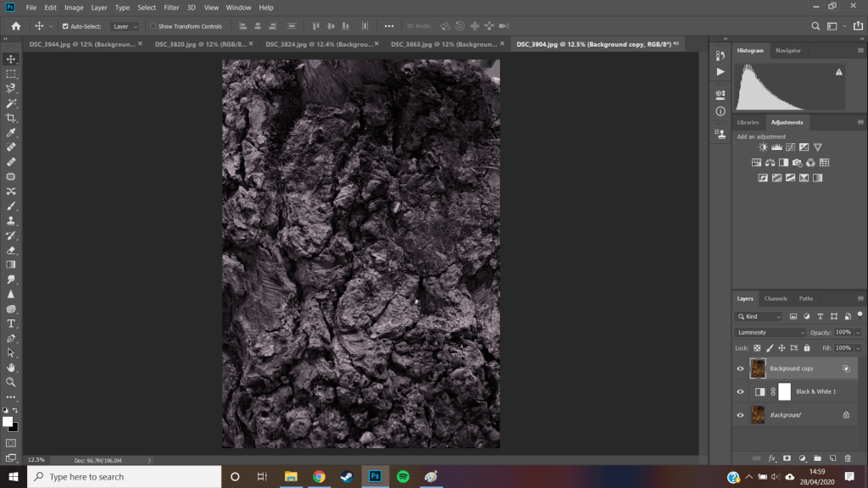The image size is (868, 488).
Task: Delete layer using the trash icon
Action: point(847,458)
